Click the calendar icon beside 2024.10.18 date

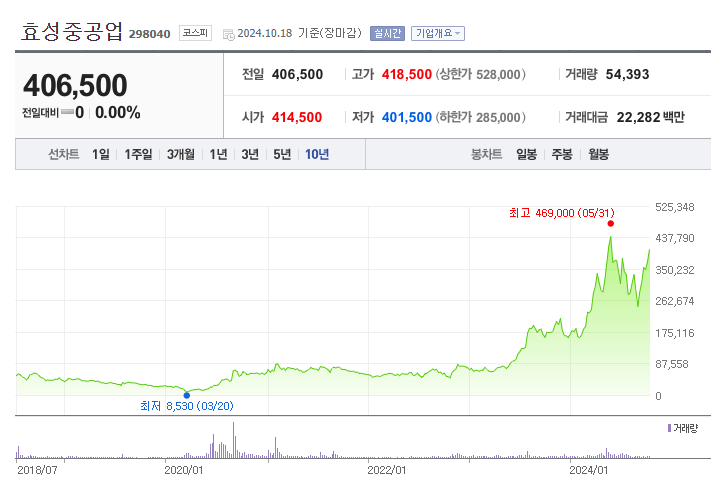click(x=229, y=34)
